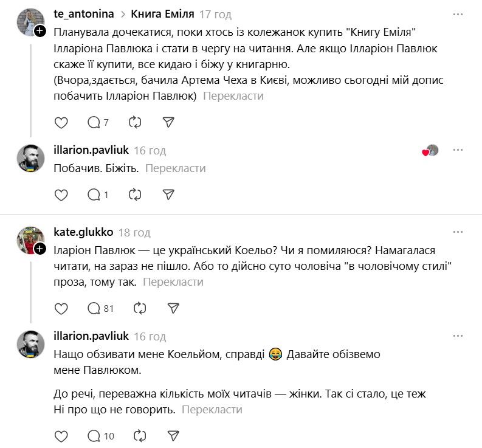Share kate.glukko's post via the send icon
Image resolution: width=482 pixels, height=448 pixels.
(173, 308)
